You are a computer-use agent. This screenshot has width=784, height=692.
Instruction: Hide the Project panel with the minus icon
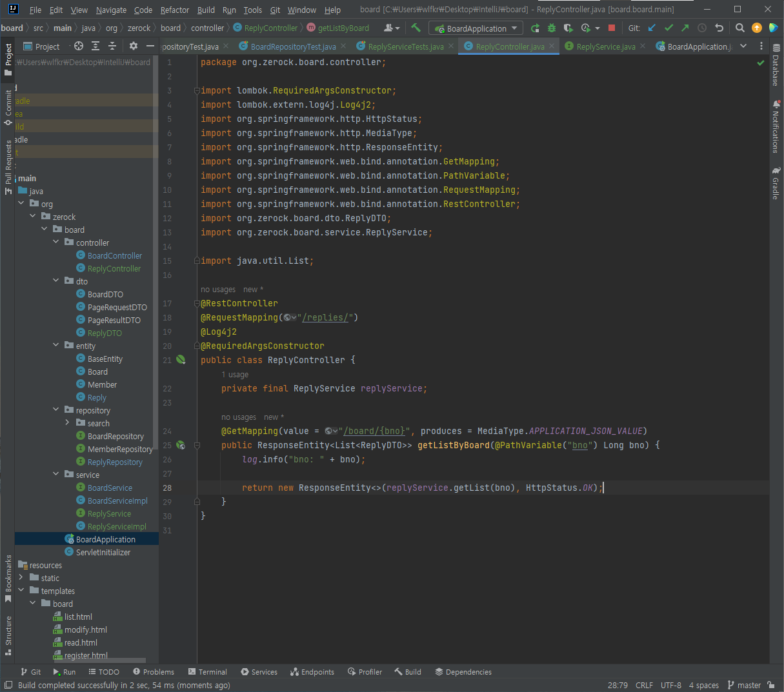150,46
